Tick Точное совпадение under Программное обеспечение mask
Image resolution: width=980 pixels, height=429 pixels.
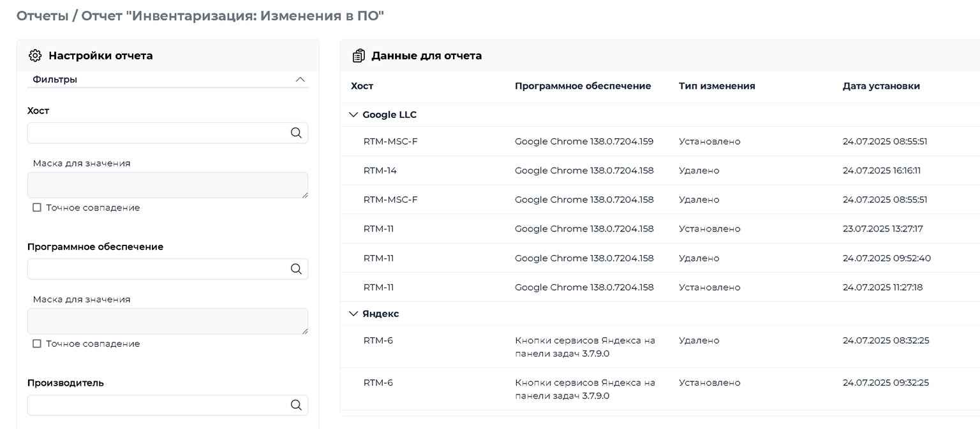pyautogui.click(x=37, y=344)
